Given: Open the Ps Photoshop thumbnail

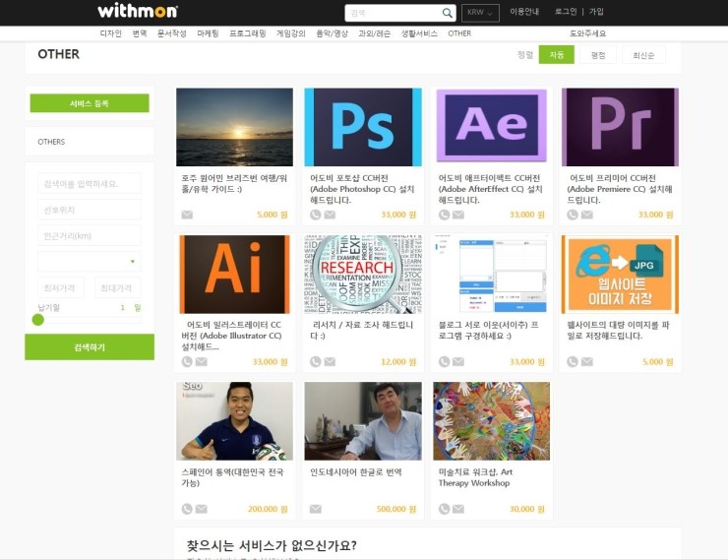Looking at the screenshot, I should click(x=363, y=127).
